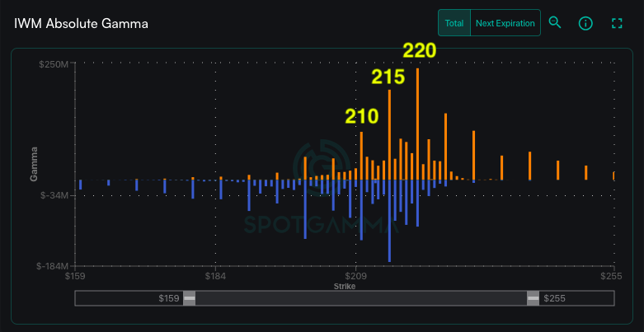Screen dimensions: 644x332
Task: Click the $250M gamma axis label
Action: pos(52,64)
